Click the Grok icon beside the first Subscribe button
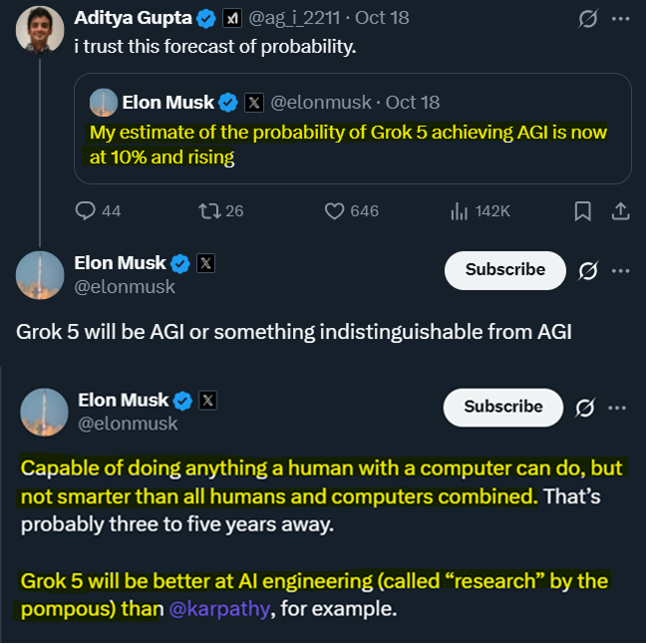The image size is (646, 644). click(x=588, y=270)
